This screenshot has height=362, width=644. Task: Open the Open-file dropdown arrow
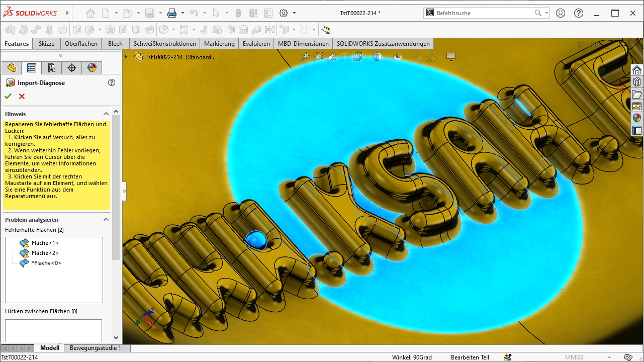[x=138, y=13]
